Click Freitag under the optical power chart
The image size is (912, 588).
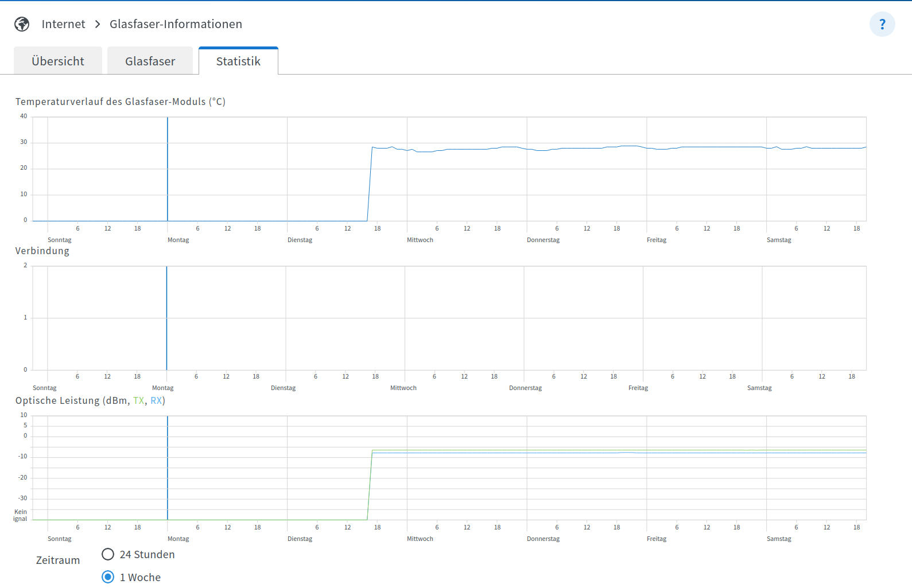coord(657,539)
